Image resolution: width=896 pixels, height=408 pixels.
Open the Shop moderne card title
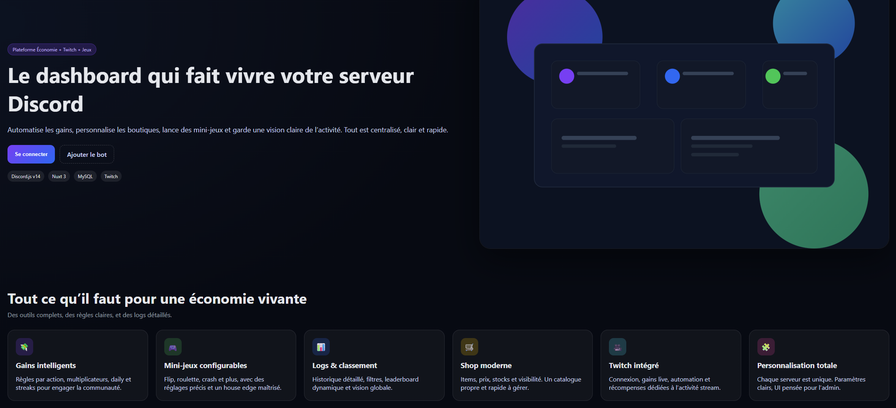tap(486, 366)
